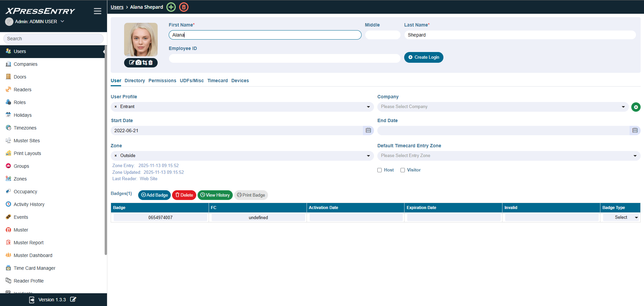Screen dimensions: 644x306
Task: Click the green add company plus icon
Action: click(636, 107)
